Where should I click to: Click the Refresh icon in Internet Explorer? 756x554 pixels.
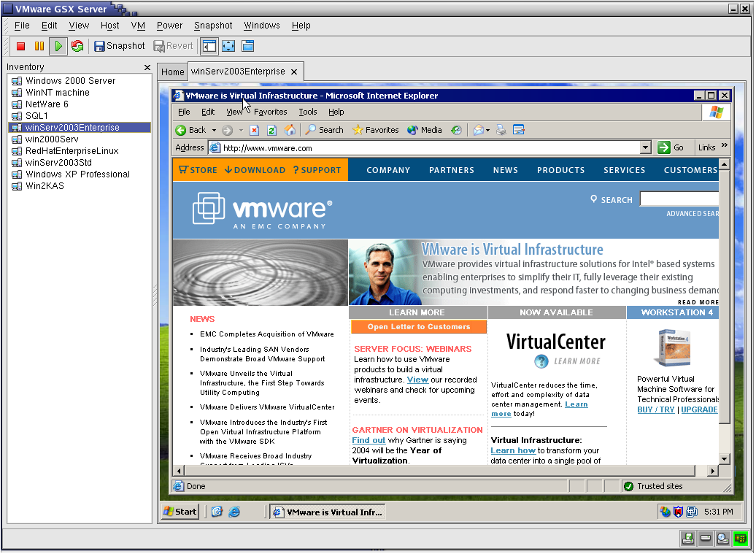click(x=271, y=130)
